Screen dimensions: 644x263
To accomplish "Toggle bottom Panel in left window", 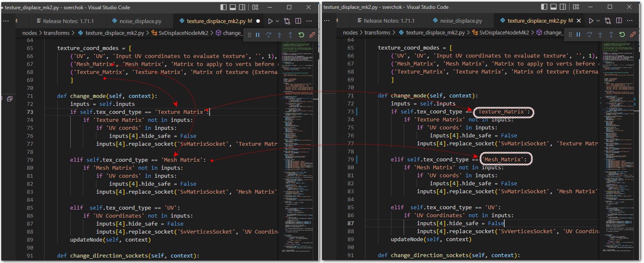I will coord(233,7).
